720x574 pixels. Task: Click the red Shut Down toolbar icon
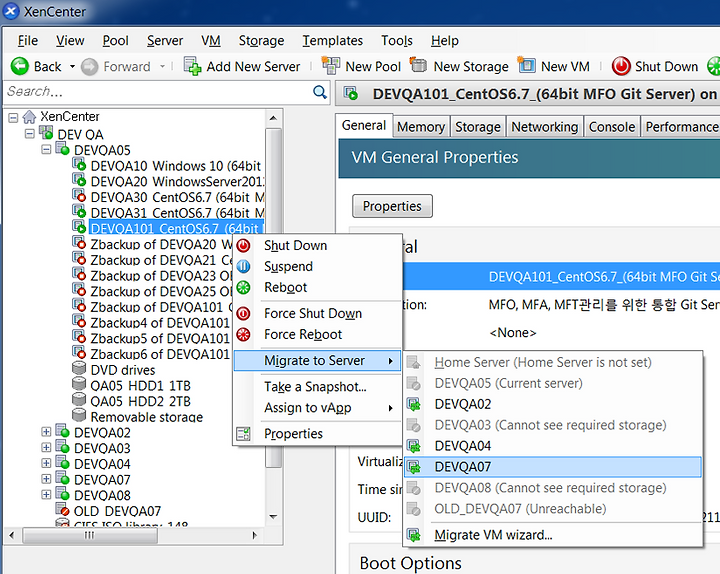coord(621,66)
